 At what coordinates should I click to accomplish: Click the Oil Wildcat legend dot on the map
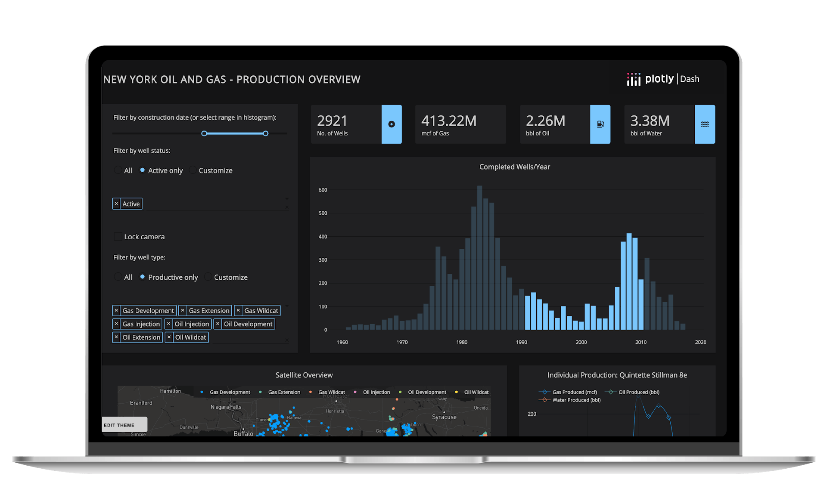456,392
